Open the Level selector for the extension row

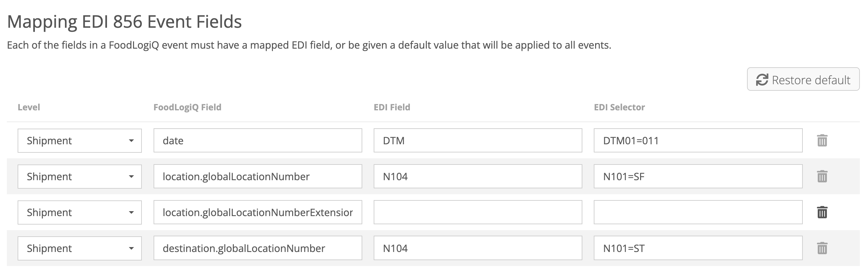pos(80,212)
